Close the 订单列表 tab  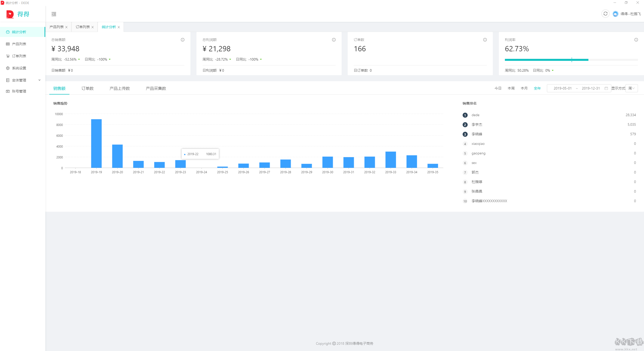click(93, 27)
